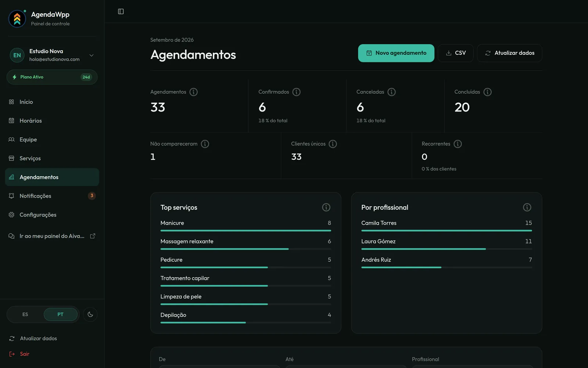Go to Início in sidebar
Image resolution: width=588 pixels, height=368 pixels.
pyautogui.click(x=52, y=102)
